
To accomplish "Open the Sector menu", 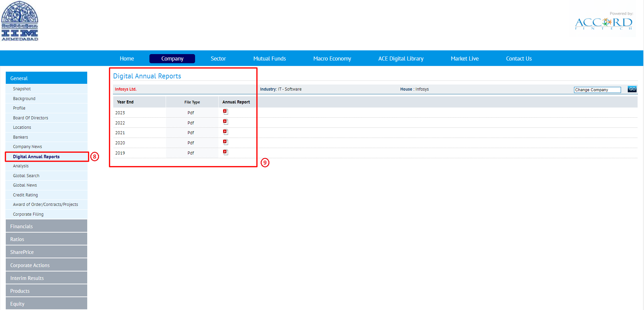I will (218, 58).
